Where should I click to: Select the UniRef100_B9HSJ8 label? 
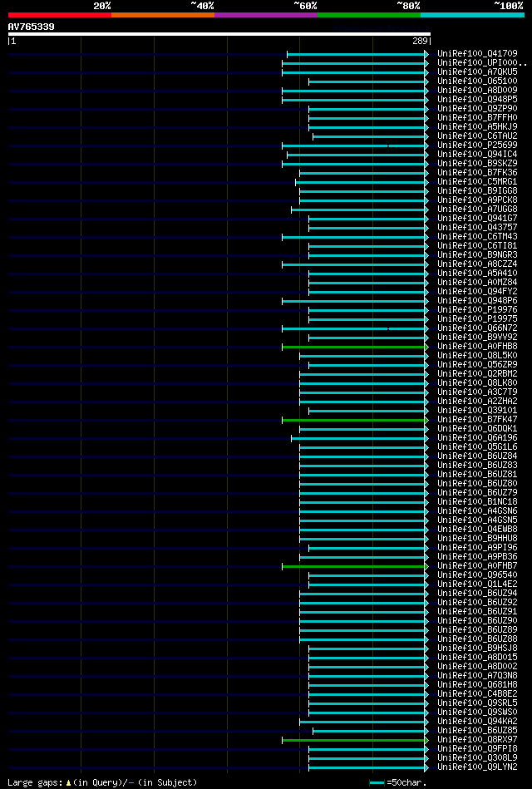tap(477, 648)
